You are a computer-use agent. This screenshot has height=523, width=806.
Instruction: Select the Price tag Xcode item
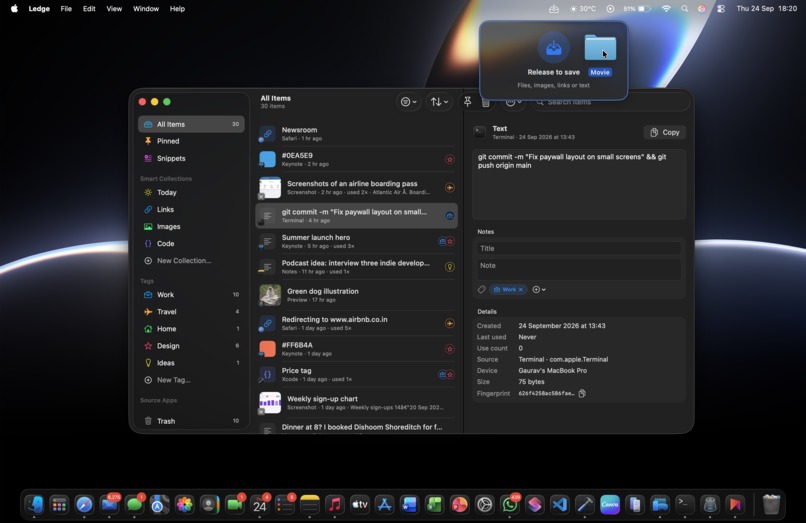pos(356,374)
